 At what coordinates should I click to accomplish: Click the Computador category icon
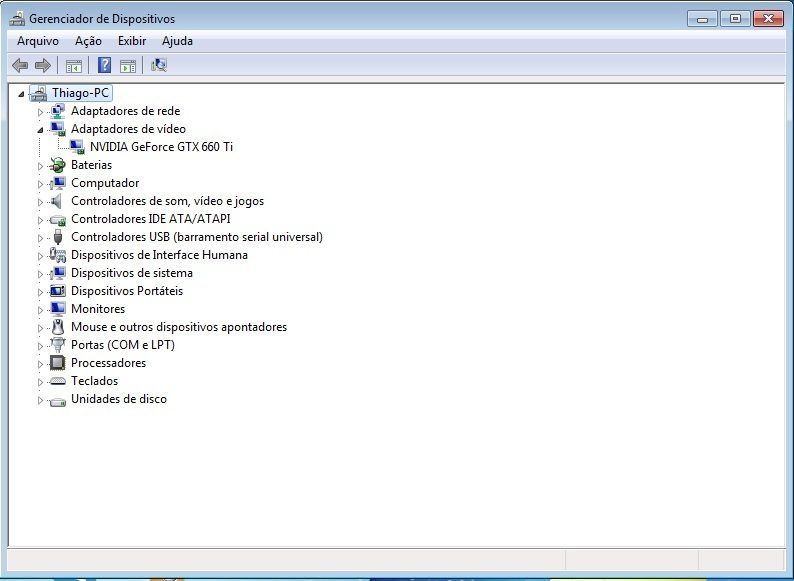[x=58, y=183]
